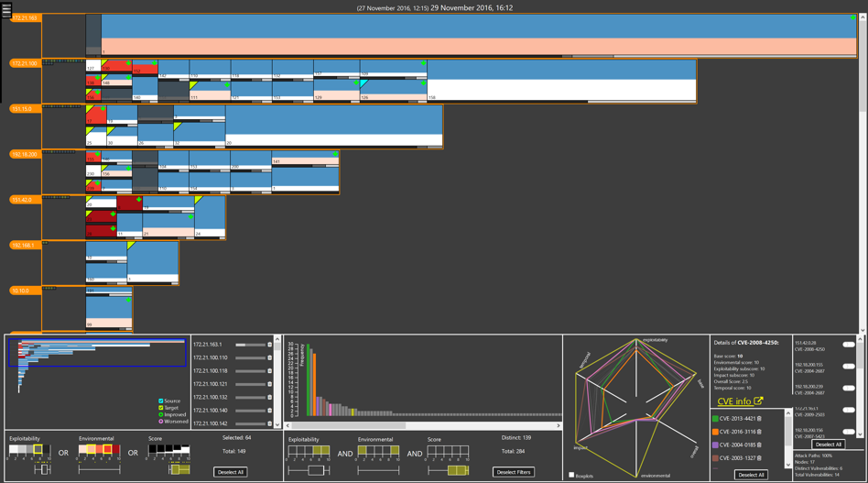Toggle path 192.18.200.155 CVE-2004-2687 switch
This screenshot has height=483, width=868.
click(848, 366)
